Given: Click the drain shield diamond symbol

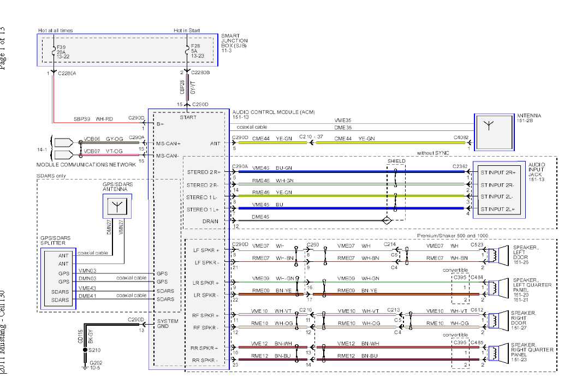Looking at the screenshot, I should click(387, 220).
